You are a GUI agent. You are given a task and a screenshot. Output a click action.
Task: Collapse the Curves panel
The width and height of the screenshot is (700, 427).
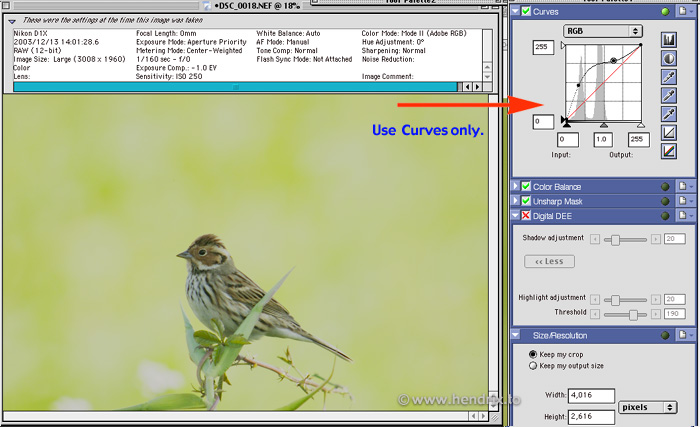coord(516,11)
